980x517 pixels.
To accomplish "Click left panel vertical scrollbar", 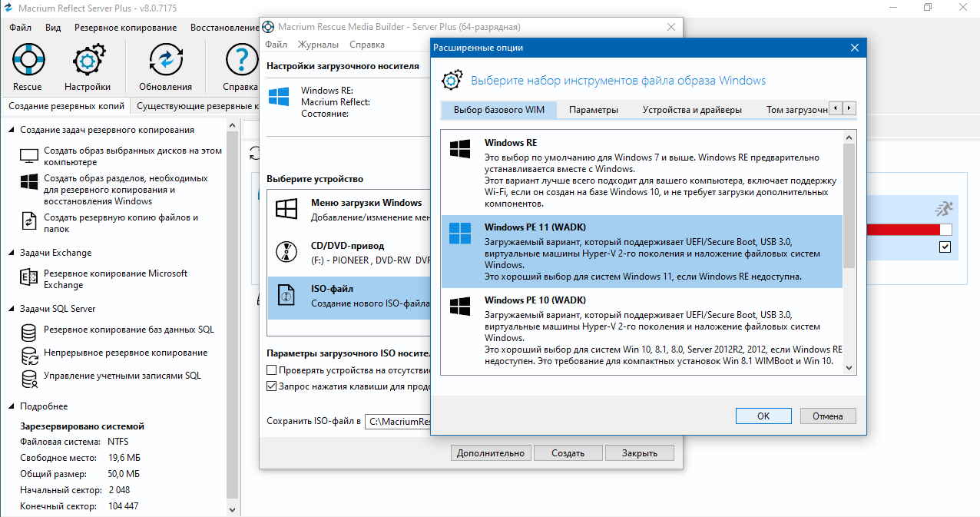I will point(231,316).
